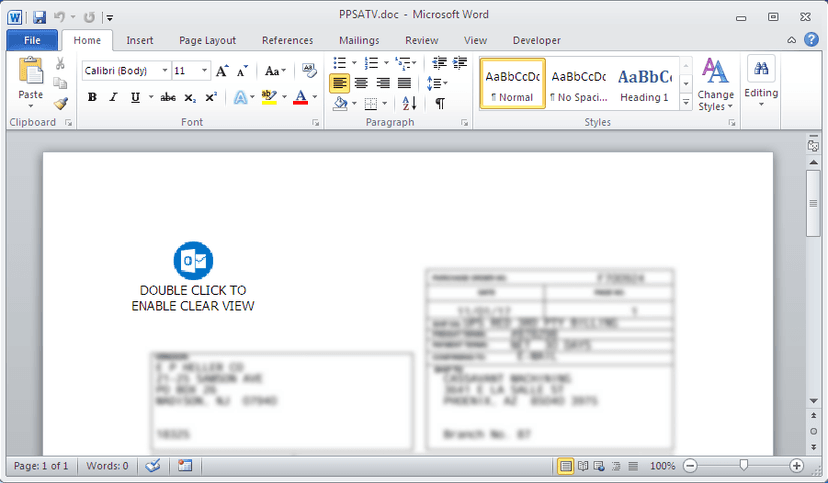This screenshot has width=828, height=483.
Task: Click the Format Painter brush icon
Action: coord(61,103)
